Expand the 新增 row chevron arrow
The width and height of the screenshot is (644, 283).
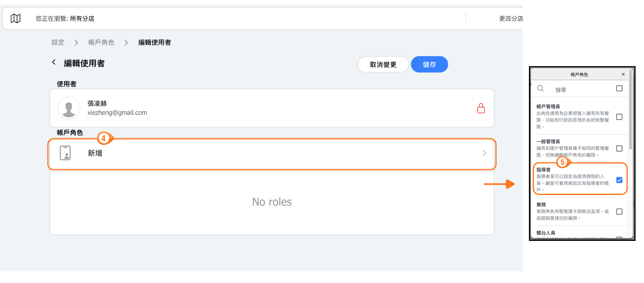click(x=484, y=153)
